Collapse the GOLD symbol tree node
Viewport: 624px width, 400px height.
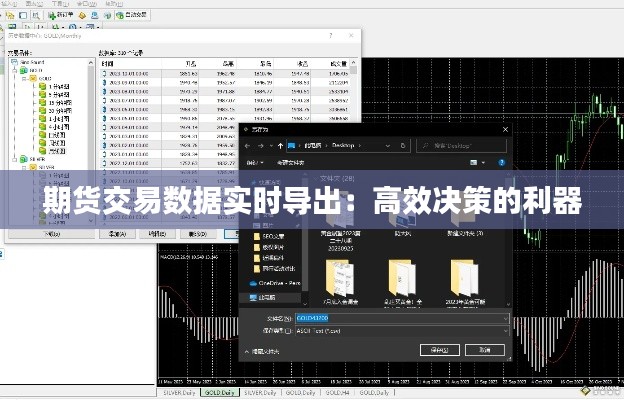[28, 77]
